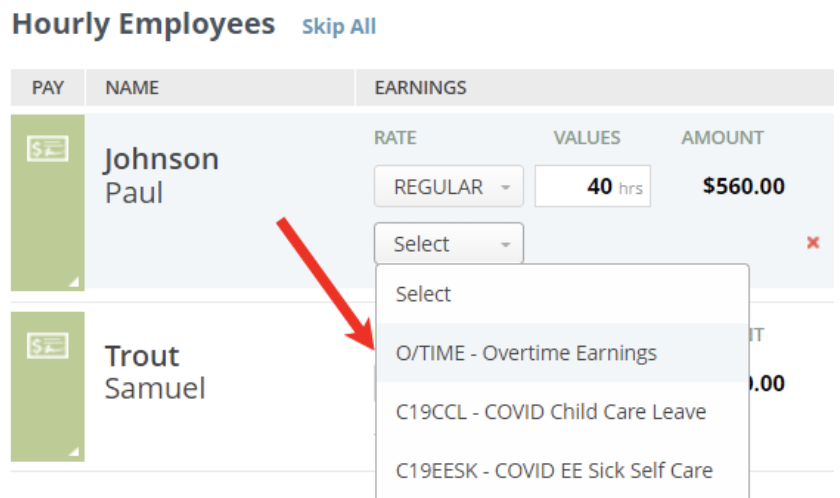Select employee name Trout Samuel
The image size is (840, 498).
click(x=155, y=371)
